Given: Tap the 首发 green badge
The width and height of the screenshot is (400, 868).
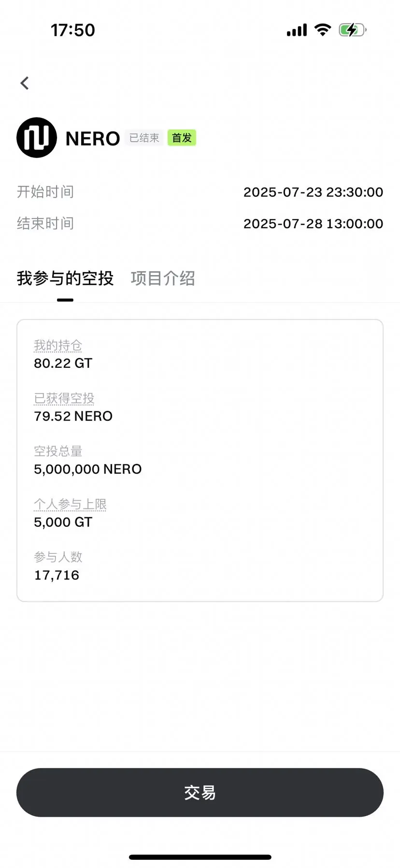Looking at the screenshot, I should tap(182, 138).
